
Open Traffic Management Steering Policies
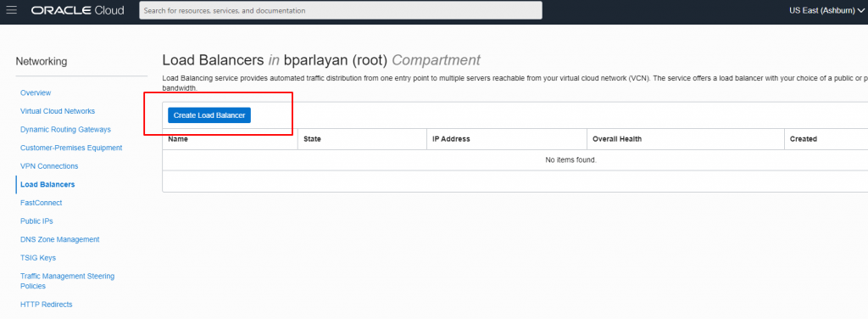point(68,281)
